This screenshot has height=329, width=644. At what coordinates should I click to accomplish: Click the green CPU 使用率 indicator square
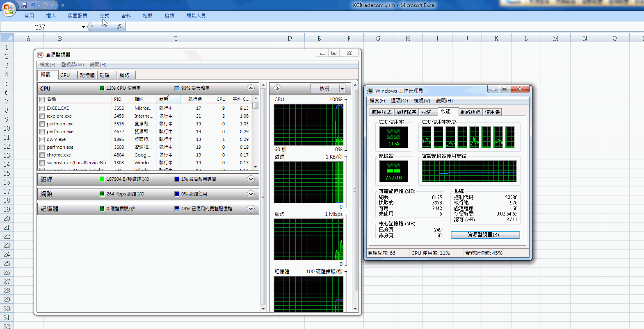(102, 88)
